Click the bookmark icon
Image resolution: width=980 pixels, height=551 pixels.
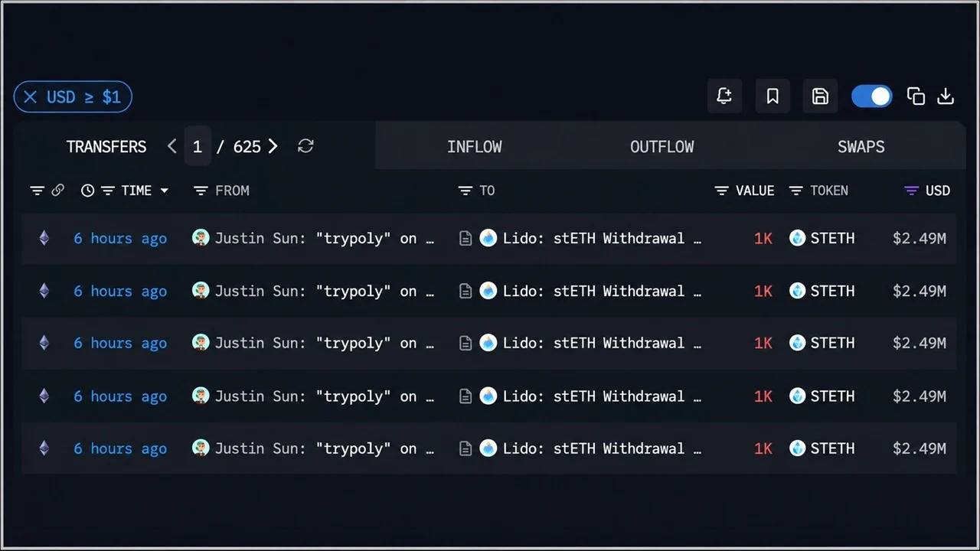point(773,96)
